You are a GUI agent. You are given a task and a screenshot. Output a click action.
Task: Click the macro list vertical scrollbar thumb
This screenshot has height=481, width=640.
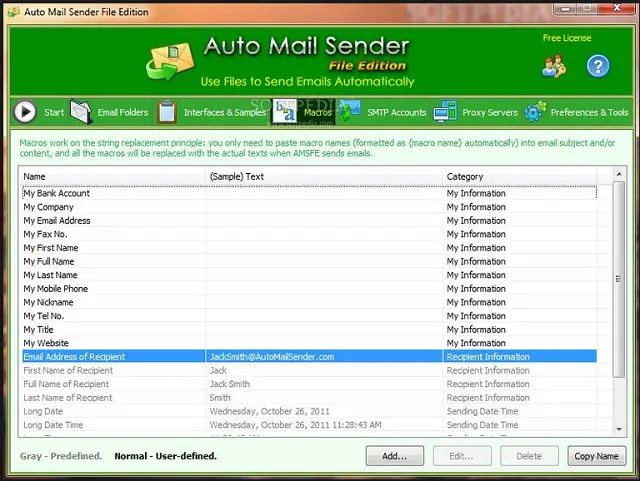pos(619,279)
